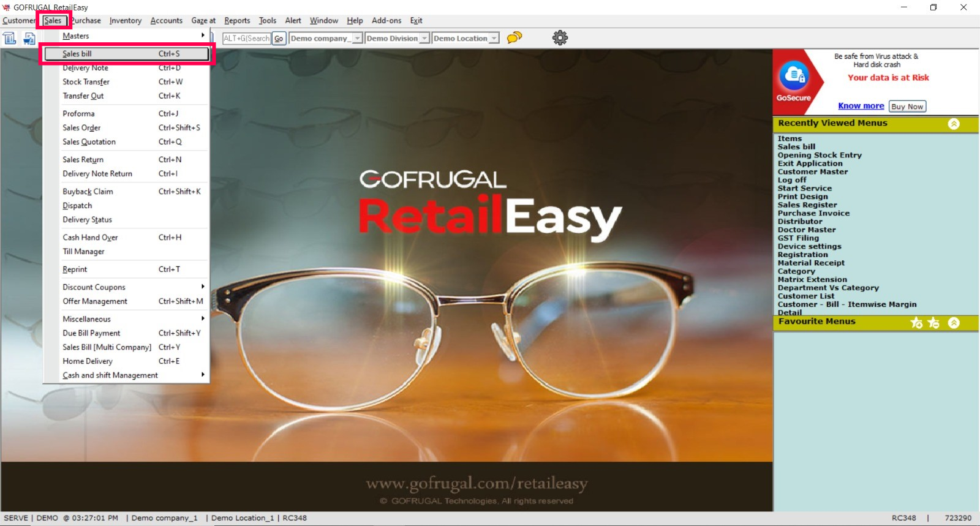
Task: Open Sales Quotation menu entry
Action: click(127, 142)
